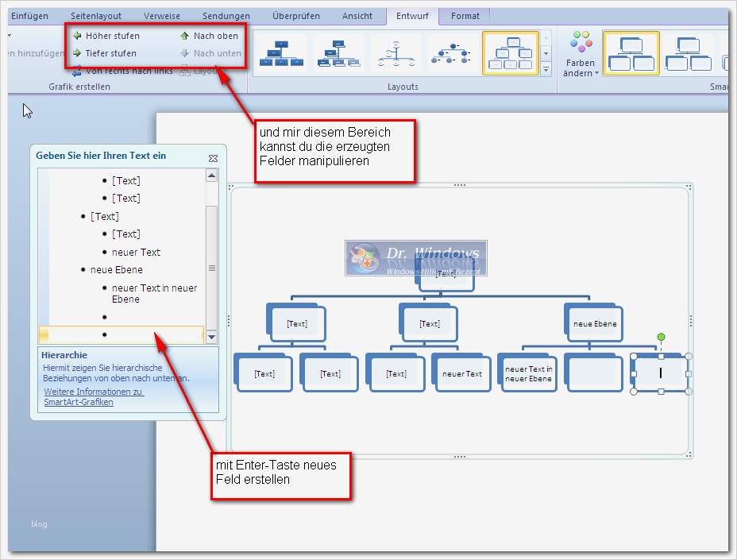
Task: Select the highlighted Hierarchie layout thumbnail
Action: 511,53
